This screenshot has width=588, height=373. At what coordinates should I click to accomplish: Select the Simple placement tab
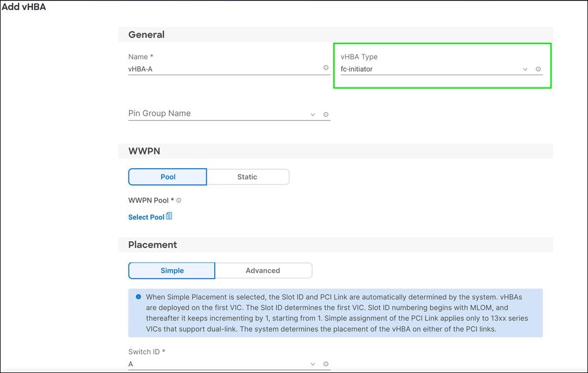click(172, 270)
